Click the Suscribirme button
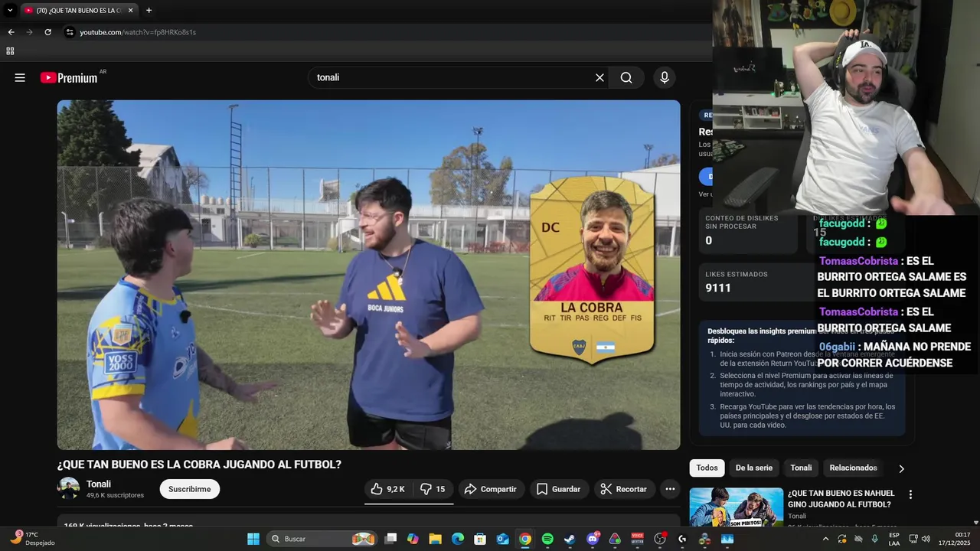 (x=190, y=489)
